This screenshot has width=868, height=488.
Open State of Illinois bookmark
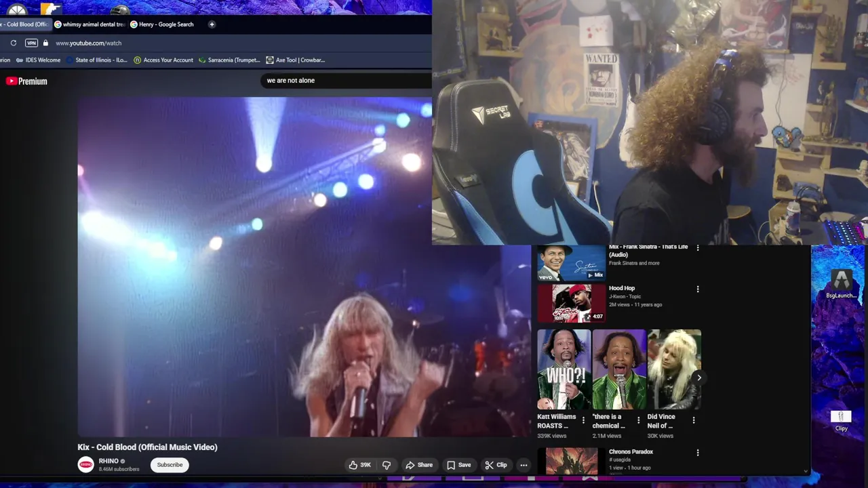(96, 60)
